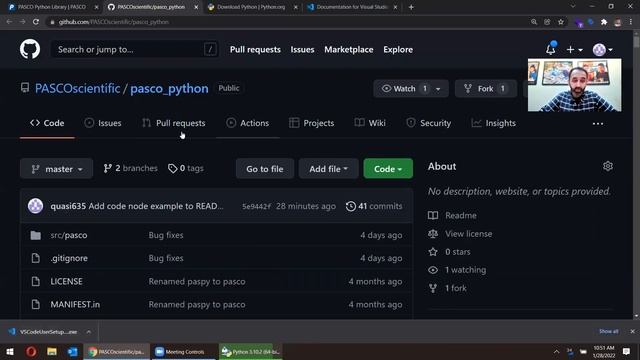Open Issues in top navigation
Image resolution: width=640 pixels, height=360 pixels.
click(x=302, y=49)
